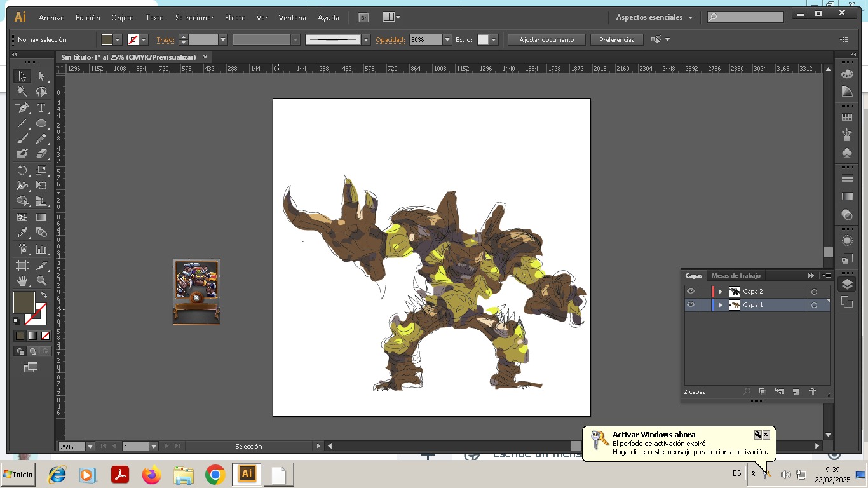Open the Stroke panel lines icon
The height and width of the screenshot is (488, 868).
click(x=846, y=179)
